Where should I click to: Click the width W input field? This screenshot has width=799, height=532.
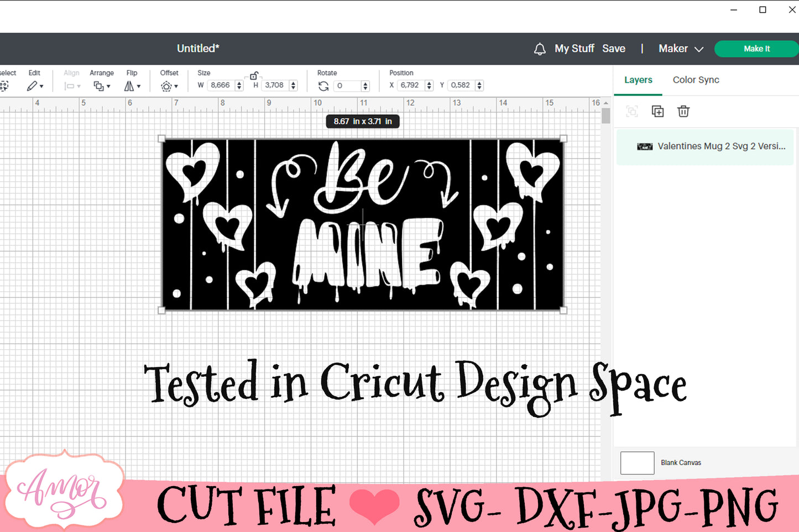coord(221,85)
